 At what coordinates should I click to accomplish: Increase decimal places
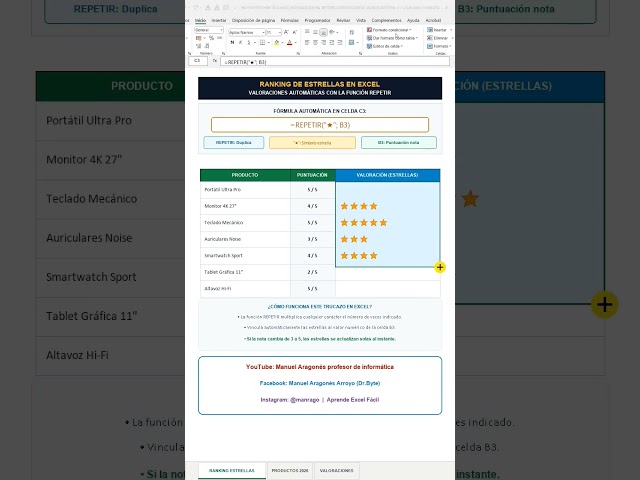coord(198,46)
